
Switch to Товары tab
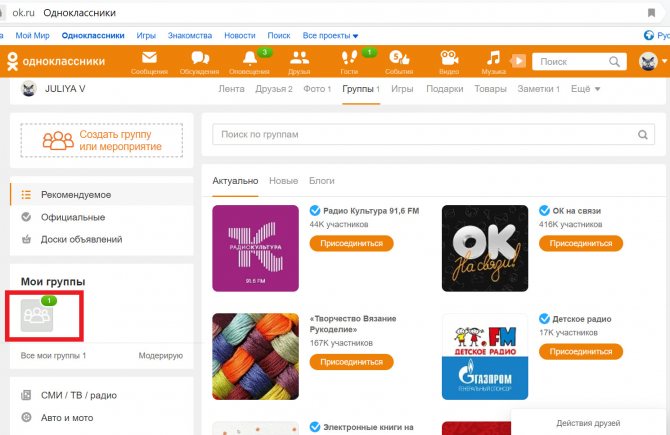[x=490, y=89]
